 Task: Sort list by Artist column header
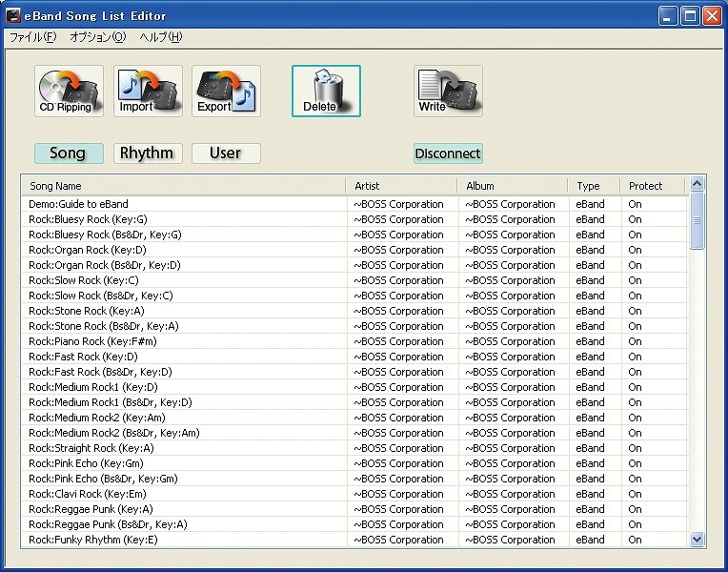(401, 186)
